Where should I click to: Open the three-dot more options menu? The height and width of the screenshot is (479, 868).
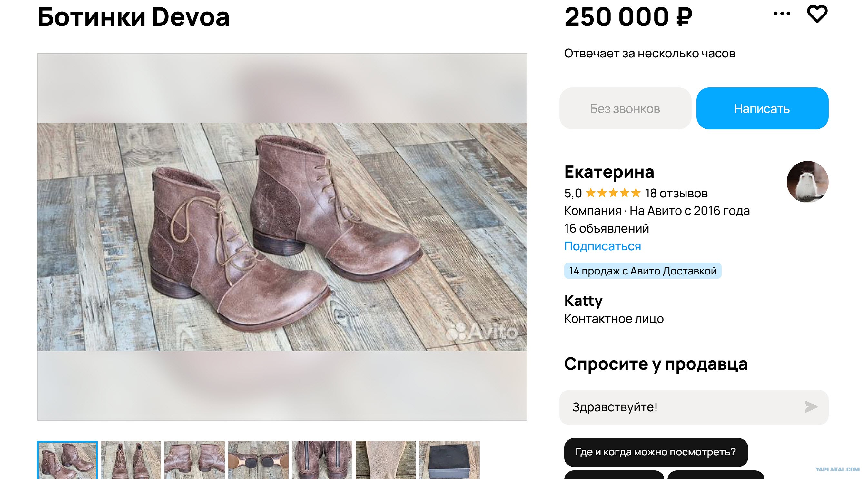[782, 14]
